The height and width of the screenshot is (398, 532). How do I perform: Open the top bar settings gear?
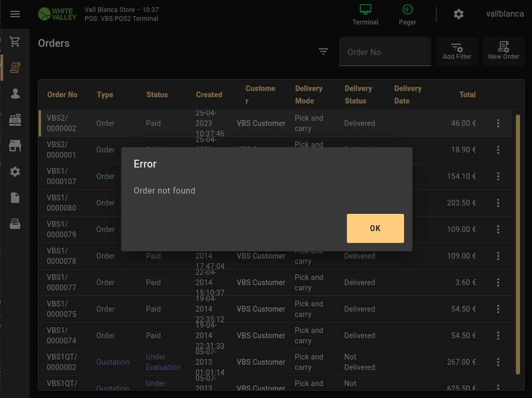458,14
